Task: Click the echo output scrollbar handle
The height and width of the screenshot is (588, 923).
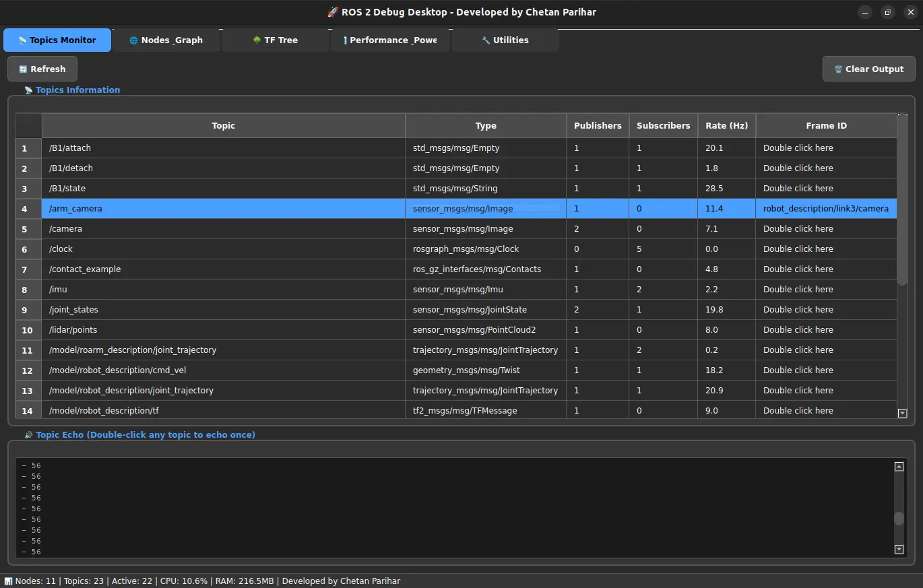Action: [899, 518]
